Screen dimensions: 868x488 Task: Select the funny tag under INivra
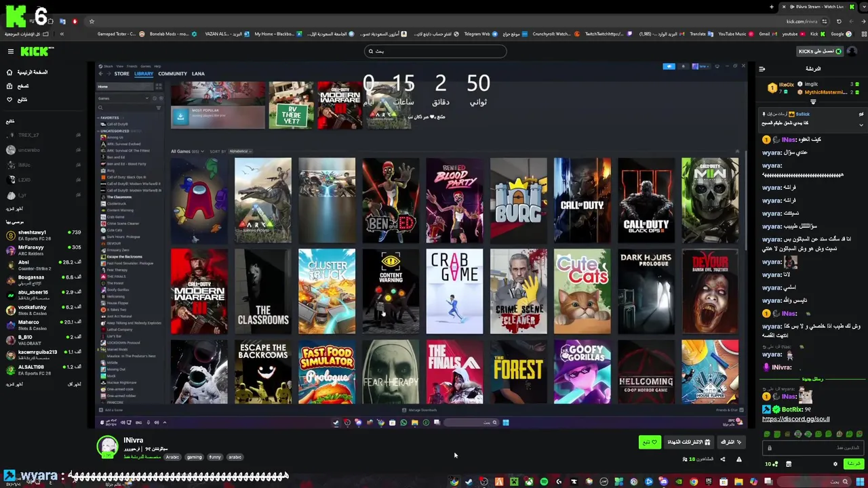click(215, 457)
